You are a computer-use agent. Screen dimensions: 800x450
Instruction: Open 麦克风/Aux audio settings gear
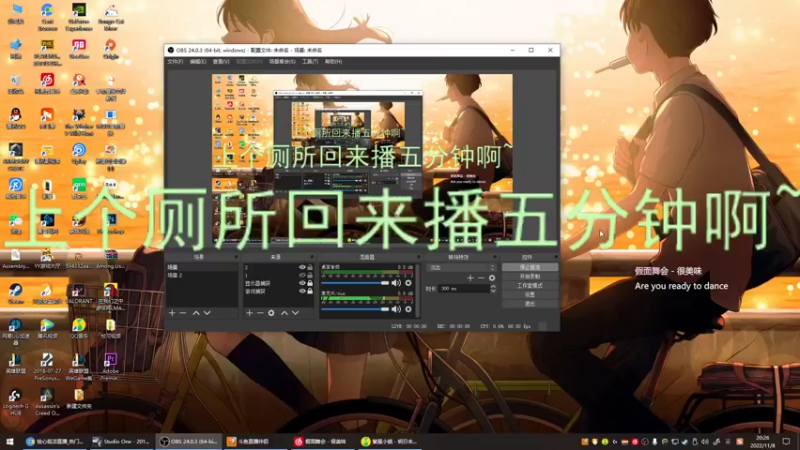point(408,309)
